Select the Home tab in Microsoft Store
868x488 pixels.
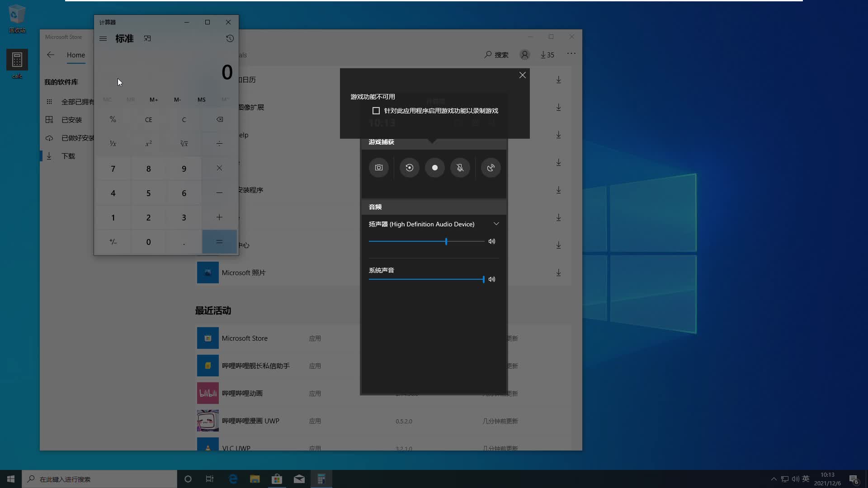[x=76, y=55]
